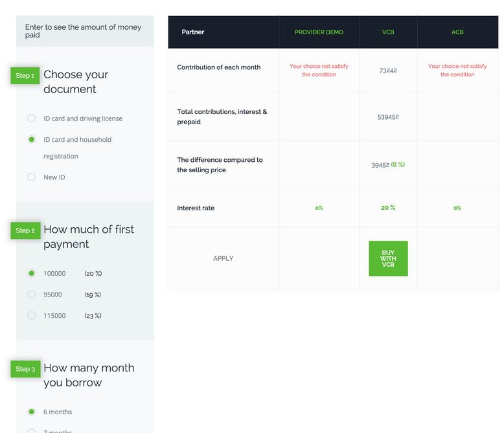
Task: Choose the New ID document option
Action: pyautogui.click(x=32, y=177)
